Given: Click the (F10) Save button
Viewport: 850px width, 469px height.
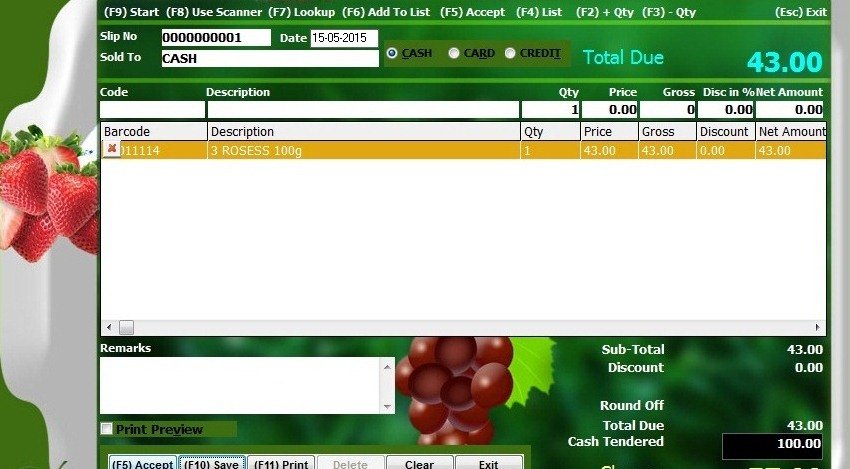Looking at the screenshot, I should point(212,463).
